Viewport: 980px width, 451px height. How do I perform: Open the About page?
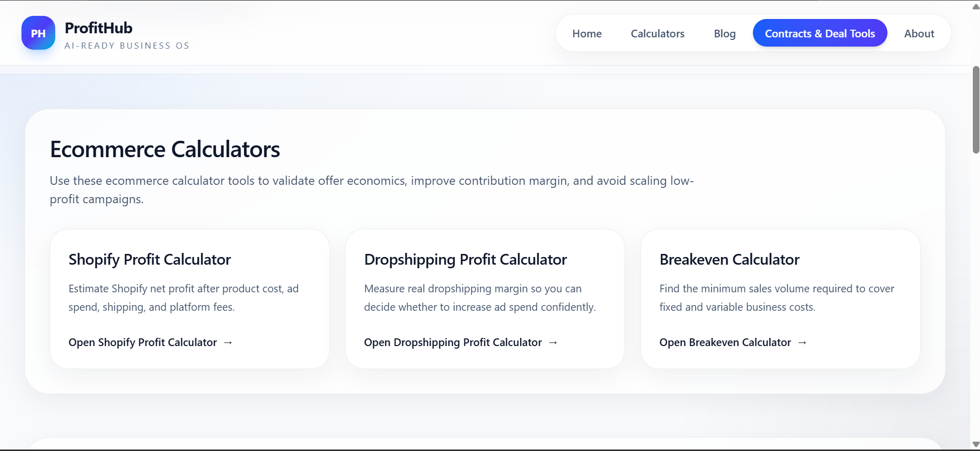[x=919, y=33]
